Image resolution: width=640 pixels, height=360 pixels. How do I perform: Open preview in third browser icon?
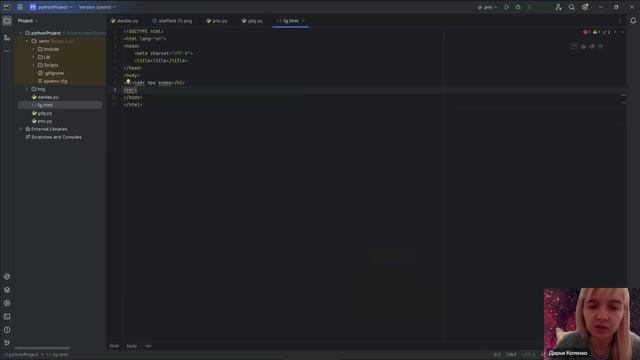(592, 47)
